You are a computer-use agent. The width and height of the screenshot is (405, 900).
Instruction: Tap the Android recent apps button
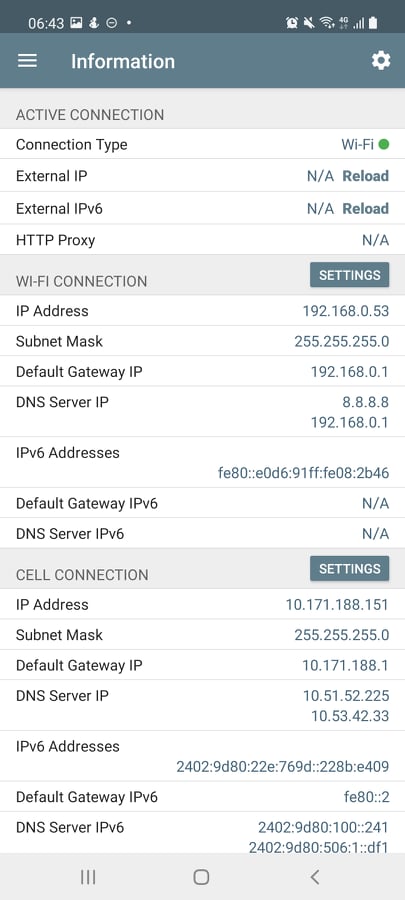coord(88,876)
